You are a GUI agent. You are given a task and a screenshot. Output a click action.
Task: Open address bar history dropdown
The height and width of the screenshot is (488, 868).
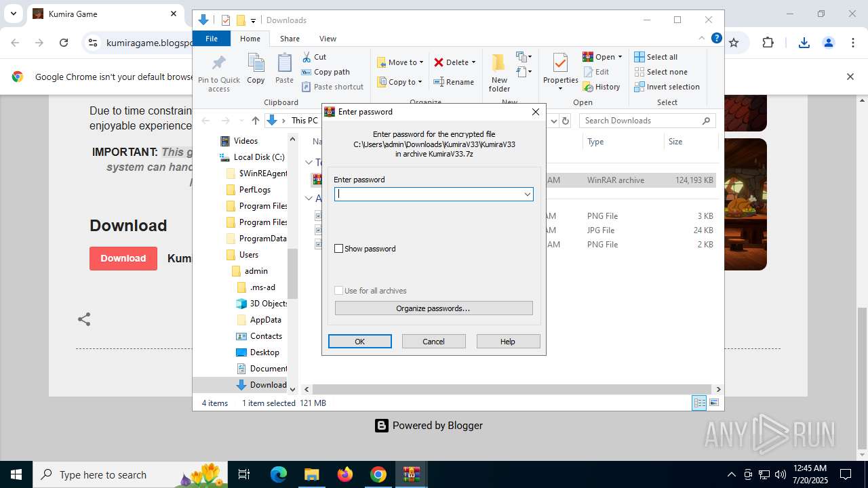[553, 121]
